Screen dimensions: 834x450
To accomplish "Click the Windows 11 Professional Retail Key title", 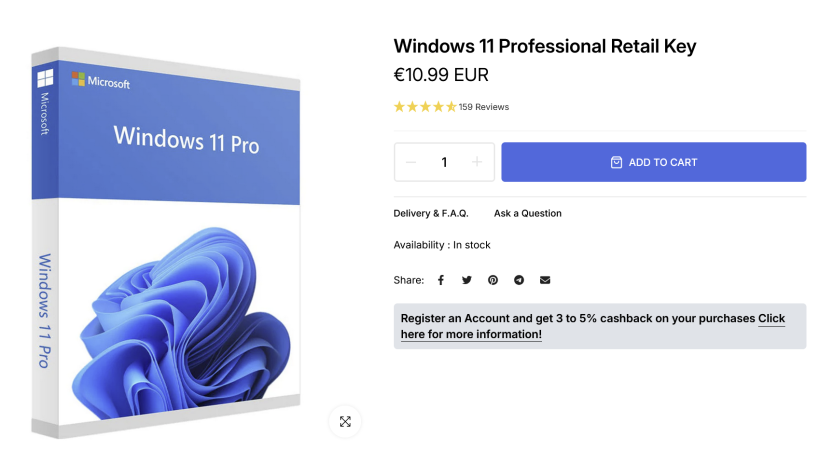I will [x=545, y=46].
